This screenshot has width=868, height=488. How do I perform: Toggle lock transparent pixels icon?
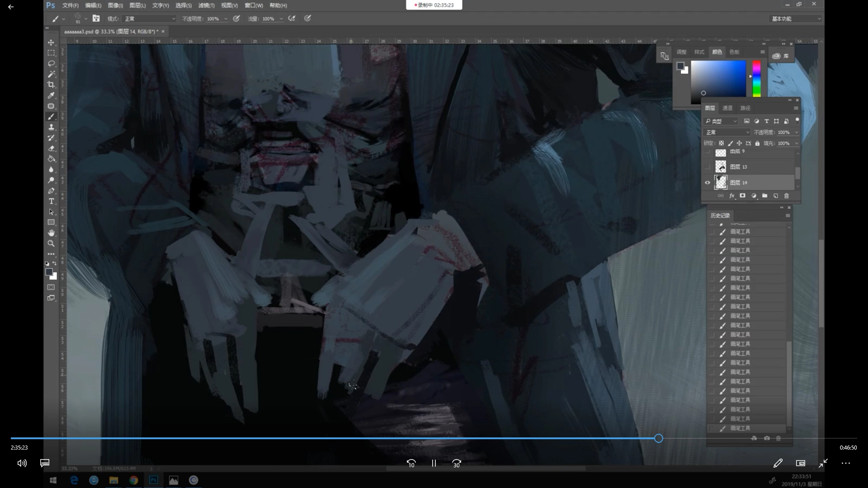click(722, 143)
